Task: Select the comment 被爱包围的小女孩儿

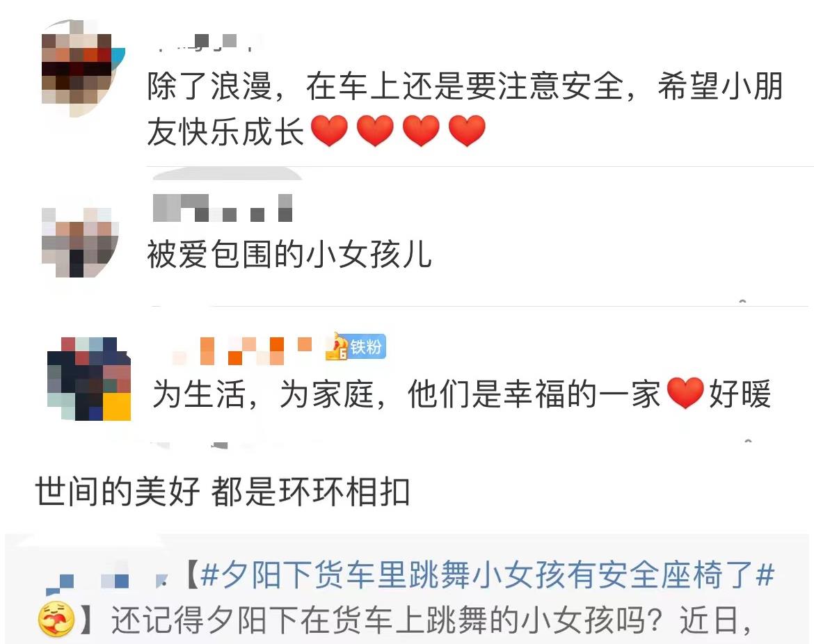Action: pyautogui.click(x=289, y=255)
